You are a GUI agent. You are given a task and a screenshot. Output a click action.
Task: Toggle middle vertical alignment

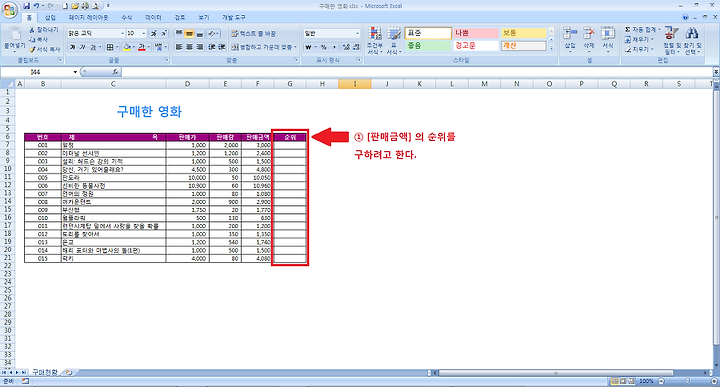click(x=189, y=34)
